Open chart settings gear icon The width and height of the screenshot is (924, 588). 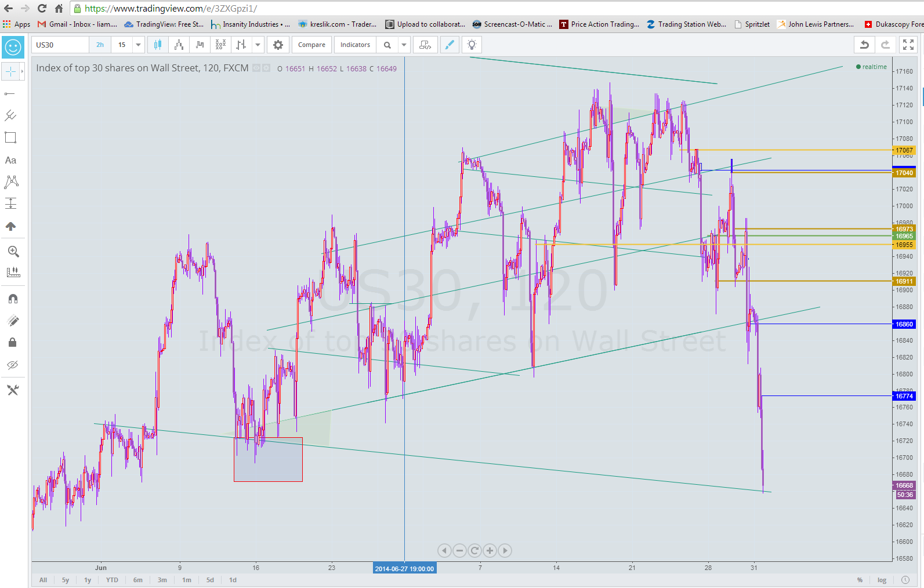[x=278, y=45]
